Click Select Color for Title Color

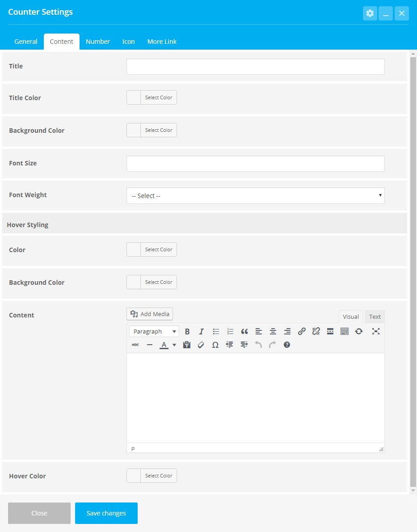coord(159,97)
